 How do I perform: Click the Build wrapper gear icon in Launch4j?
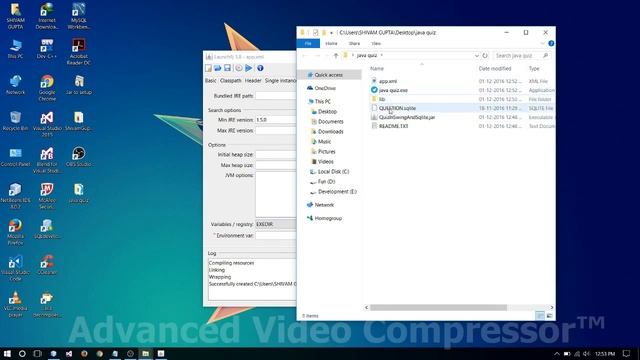point(239,68)
